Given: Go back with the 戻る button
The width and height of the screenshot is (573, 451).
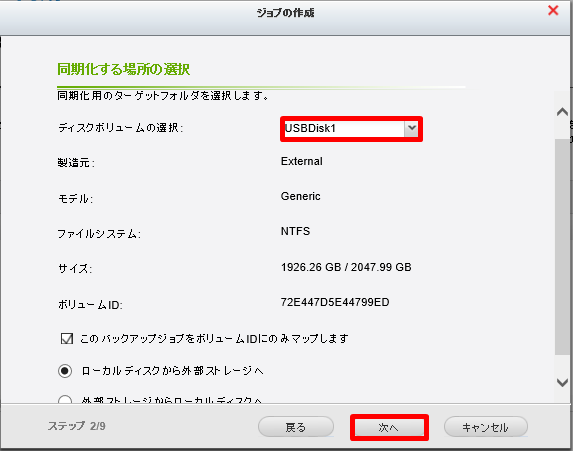Looking at the screenshot, I should [296, 427].
